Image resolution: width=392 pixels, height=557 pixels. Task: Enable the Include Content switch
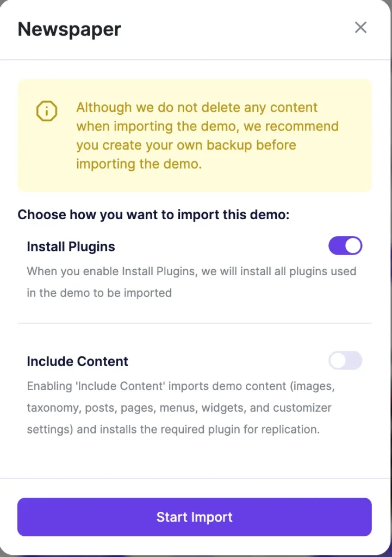(345, 361)
